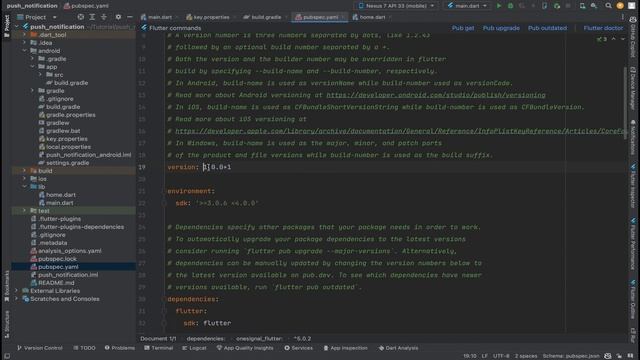Open App Quality Insights tool window
The image size is (640, 360).
(x=245, y=348)
